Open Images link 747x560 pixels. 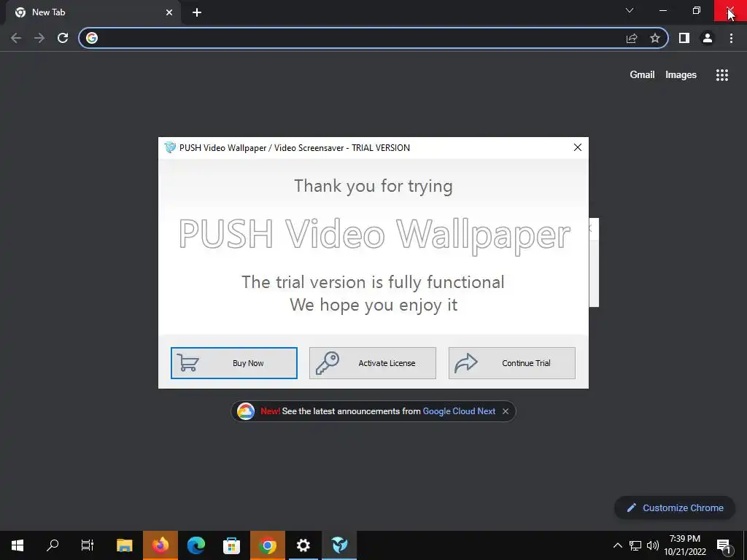click(x=681, y=75)
